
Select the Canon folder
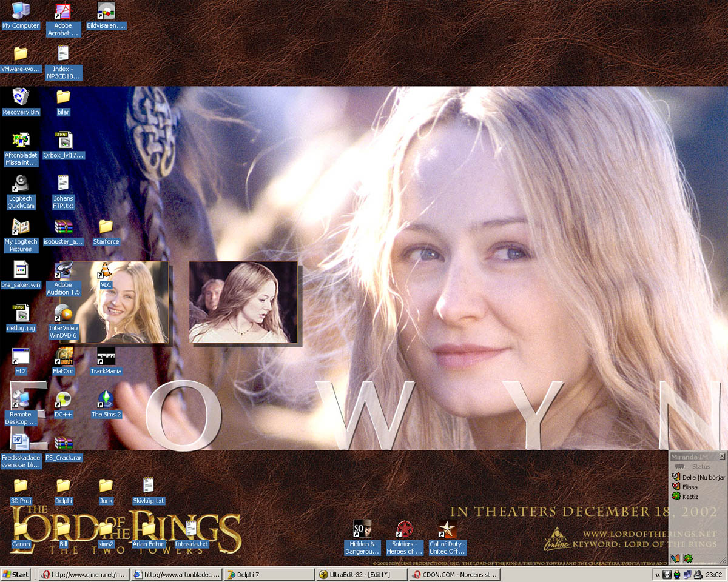click(21, 534)
